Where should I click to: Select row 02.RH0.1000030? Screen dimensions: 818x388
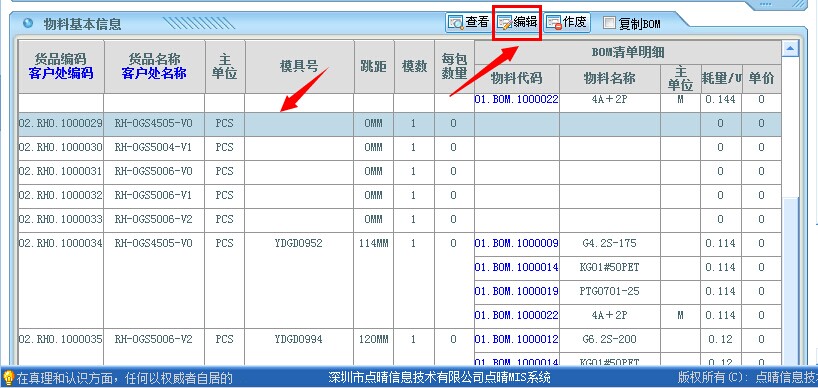click(x=400, y=148)
